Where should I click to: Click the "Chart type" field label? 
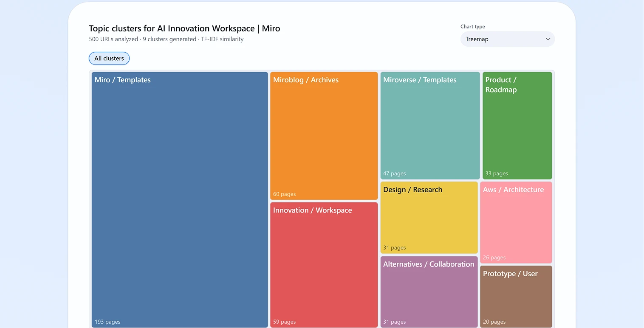click(x=473, y=26)
